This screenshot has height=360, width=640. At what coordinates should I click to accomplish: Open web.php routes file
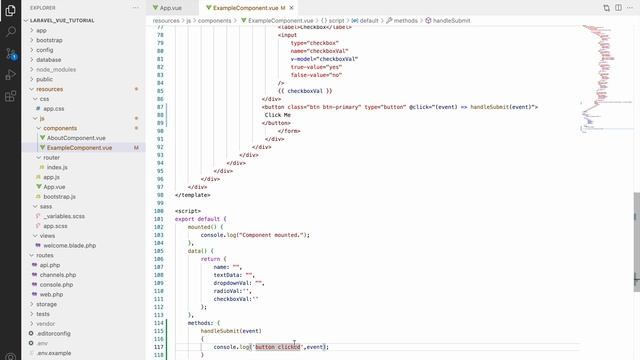(51, 295)
